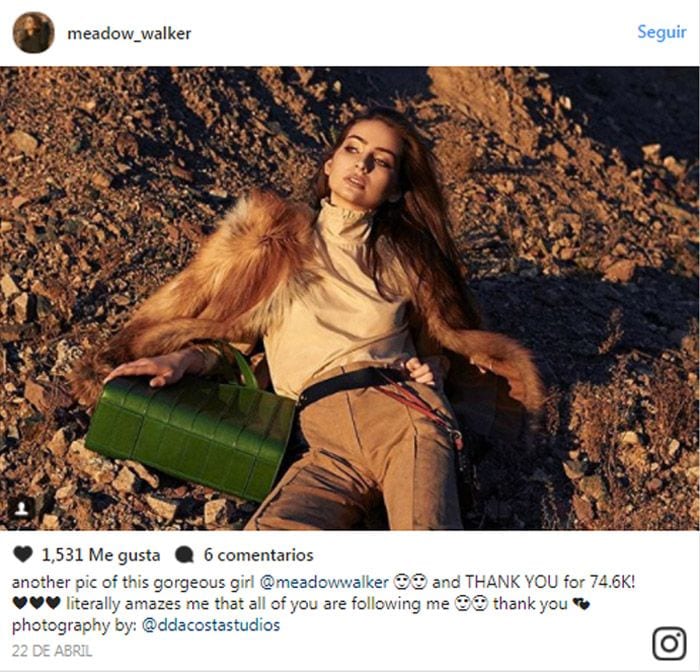Click the "THANK YOU for 74.6K!" caption text
The height and width of the screenshot is (672, 700).
550,582
